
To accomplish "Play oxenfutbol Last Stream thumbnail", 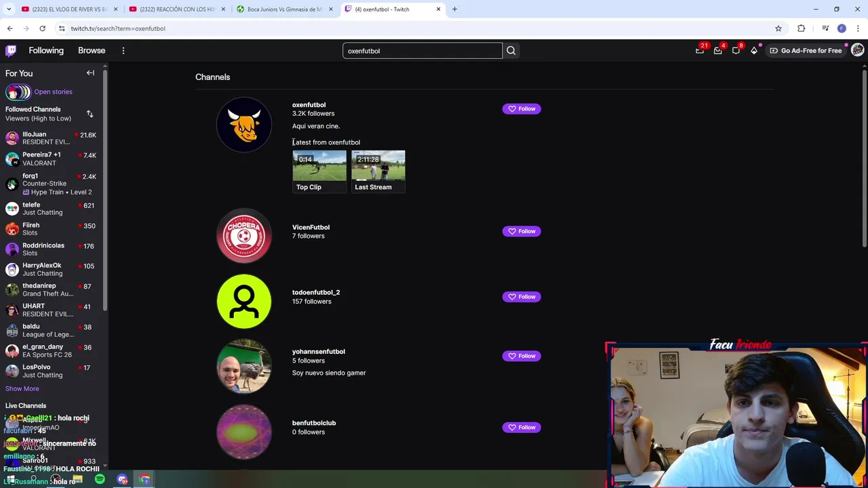I will pos(378,171).
